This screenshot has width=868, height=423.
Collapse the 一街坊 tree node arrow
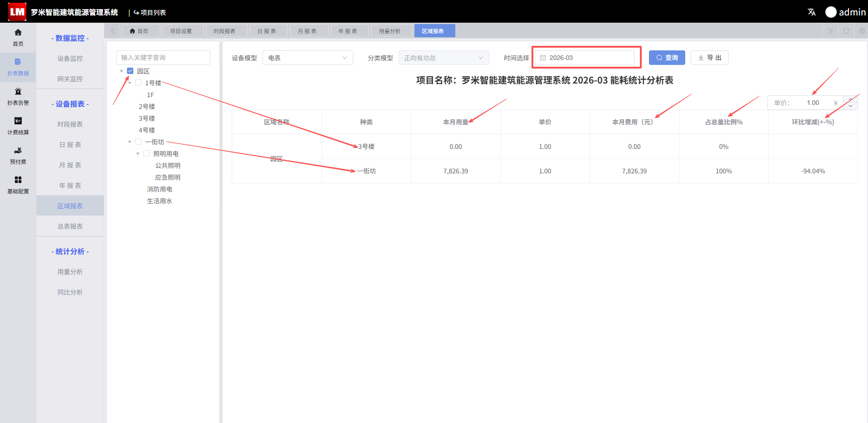(x=130, y=142)
